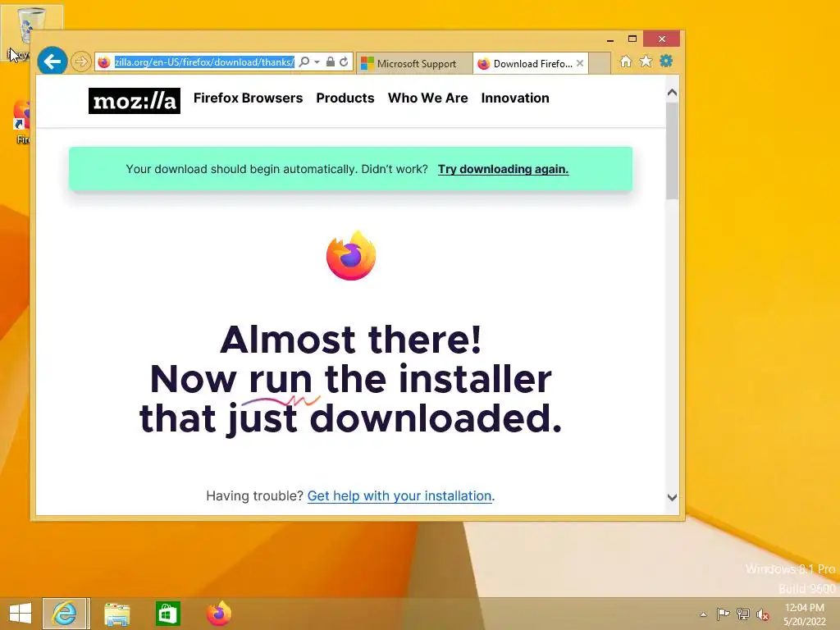Open the Windows Store taskbar icon
This screenshot has width=840, height=630.
(167, 614)
